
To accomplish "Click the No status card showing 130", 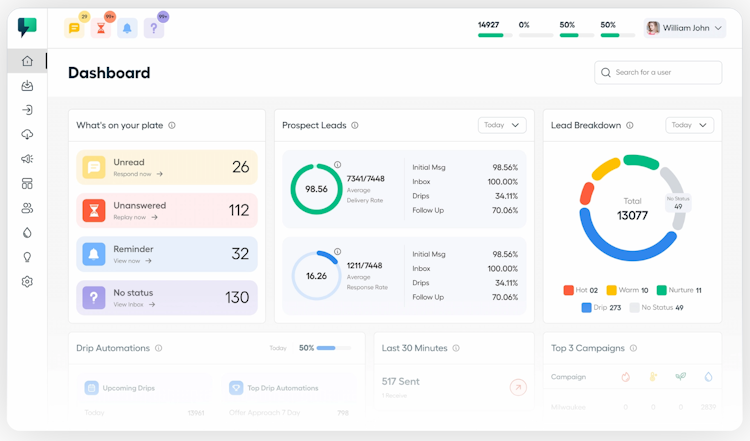I will (x=167, y=298).
